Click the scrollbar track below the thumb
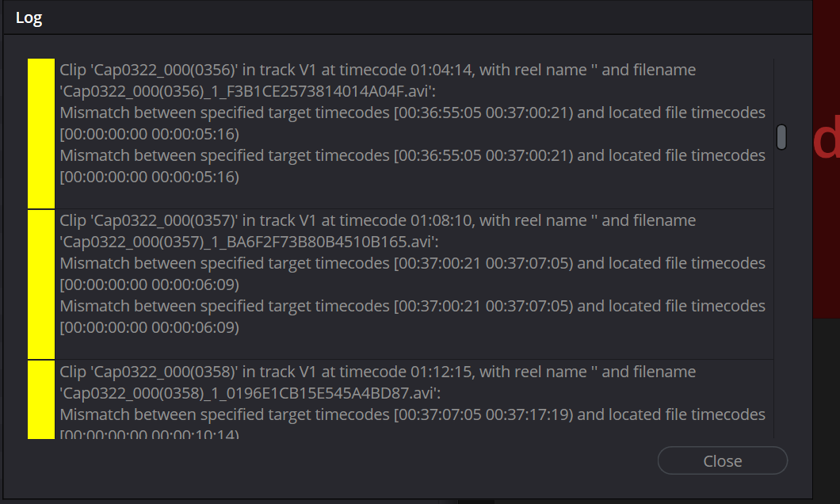This screenshot has width=840, height=504. pos(781,295)
